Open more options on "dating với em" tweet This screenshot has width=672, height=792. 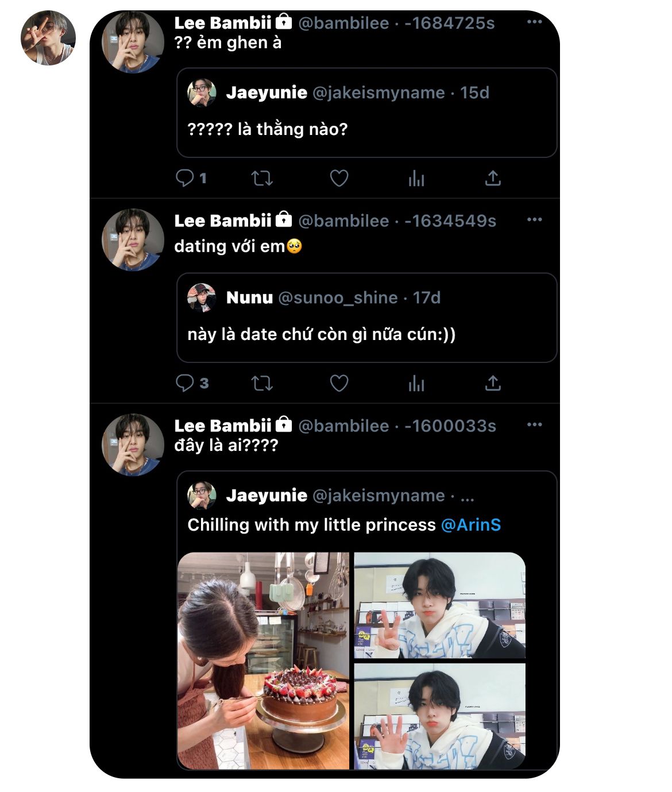[534, 219]
